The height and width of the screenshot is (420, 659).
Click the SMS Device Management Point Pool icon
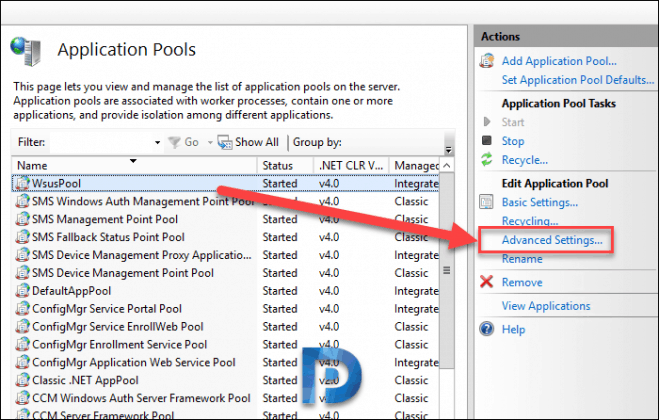click(22, 273)
